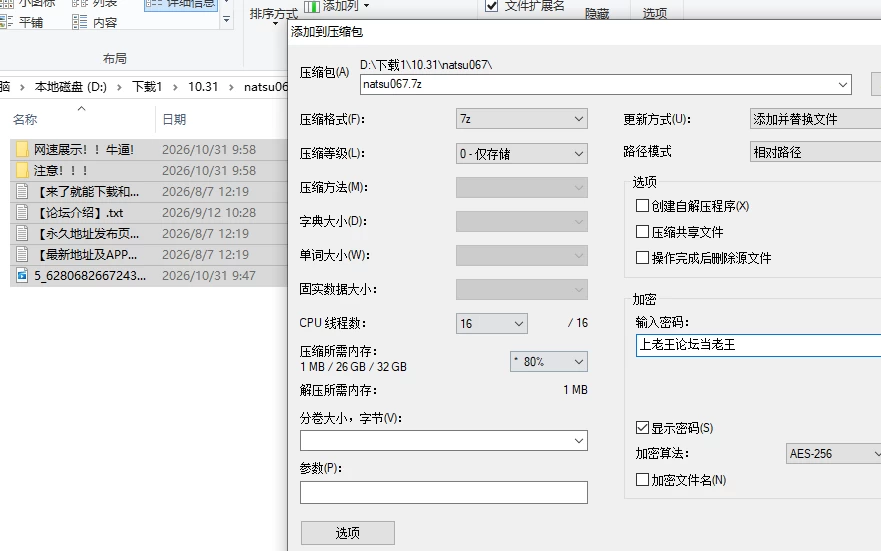
Task: Click 选项 button at dialog bottom
Action: pyautogui.click(x=348, y=532)
